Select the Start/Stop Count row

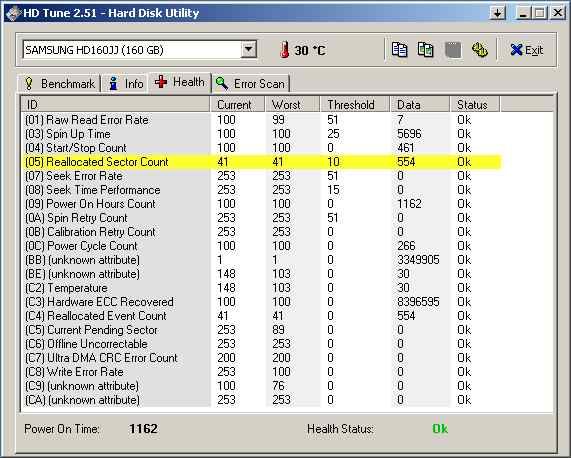click(261, 148)
